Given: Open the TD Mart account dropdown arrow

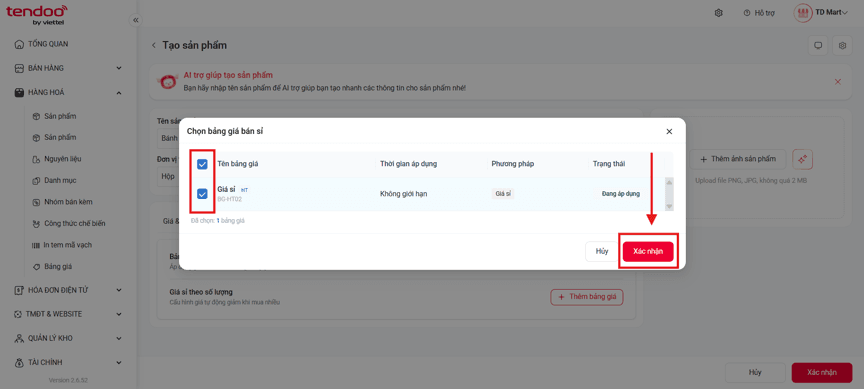Looking at the screenshot, I should [x=846, y=13].
